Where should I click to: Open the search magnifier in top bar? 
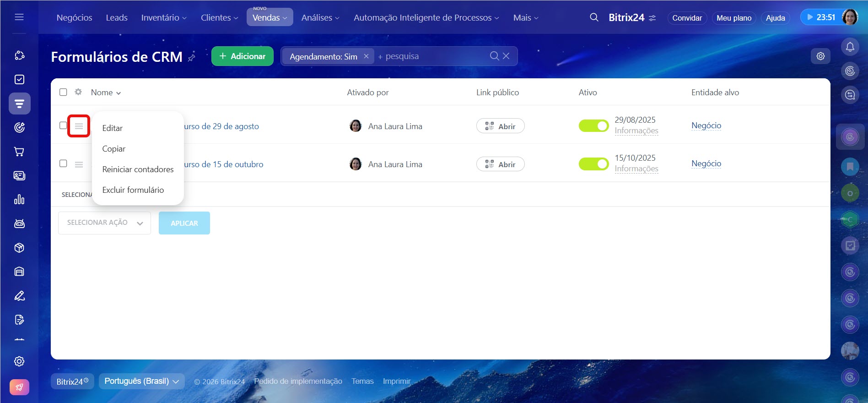594,17
